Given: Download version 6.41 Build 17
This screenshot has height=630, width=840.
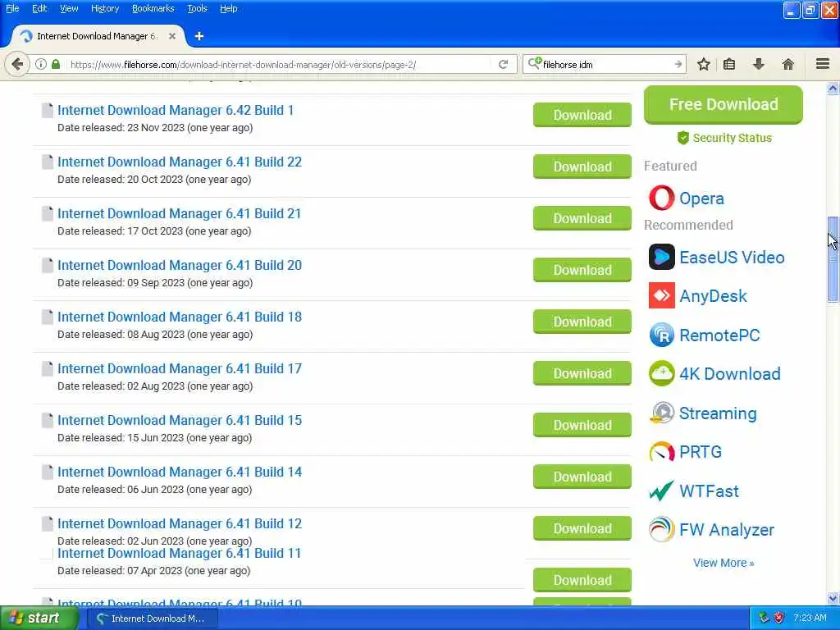Looking at the screenshot, I should pyautogui.click(x=582, y=373).
